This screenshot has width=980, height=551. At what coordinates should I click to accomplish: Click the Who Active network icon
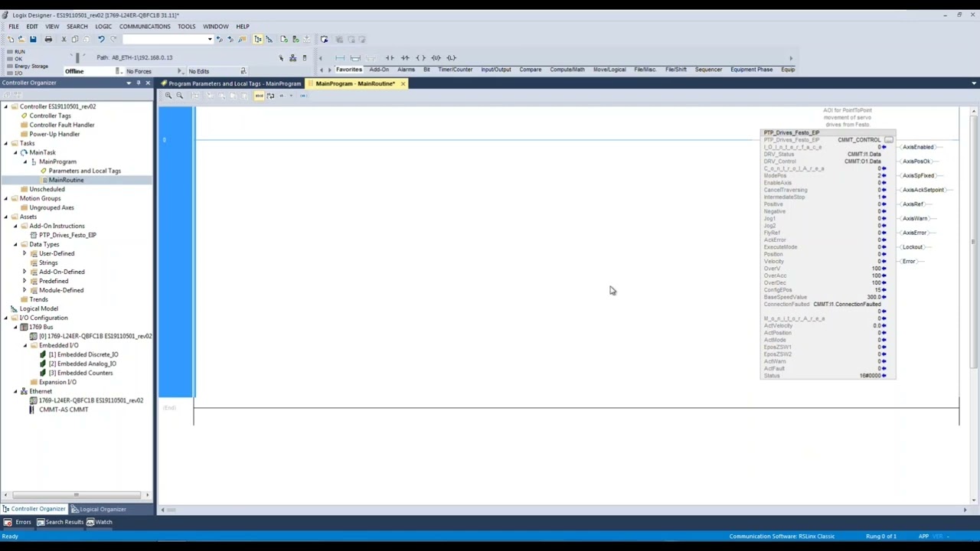292,58
